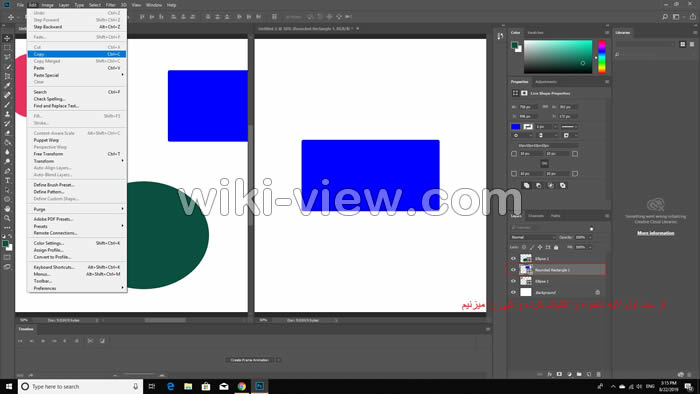Click the Create Frame Animation button
Viewport: 700px width, 394px height.
click(x=250, y=360)
